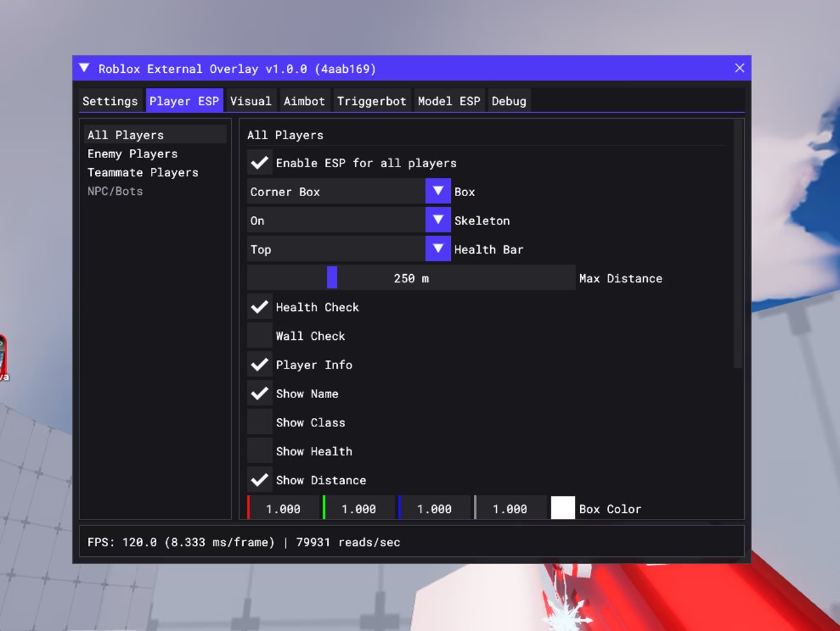
Task: Click the Max Distance slider at 250 m
Action: [411, 278]
